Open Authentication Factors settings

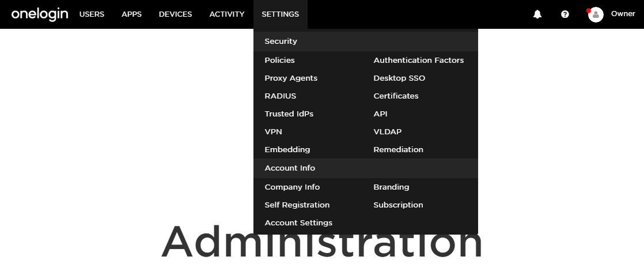click(419, 60)
